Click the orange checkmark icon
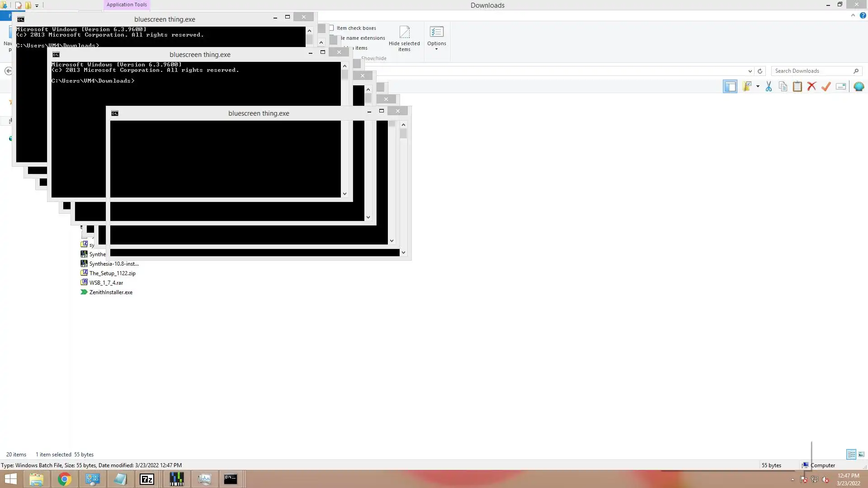This screenshot has width=868, height=488. 826,87
